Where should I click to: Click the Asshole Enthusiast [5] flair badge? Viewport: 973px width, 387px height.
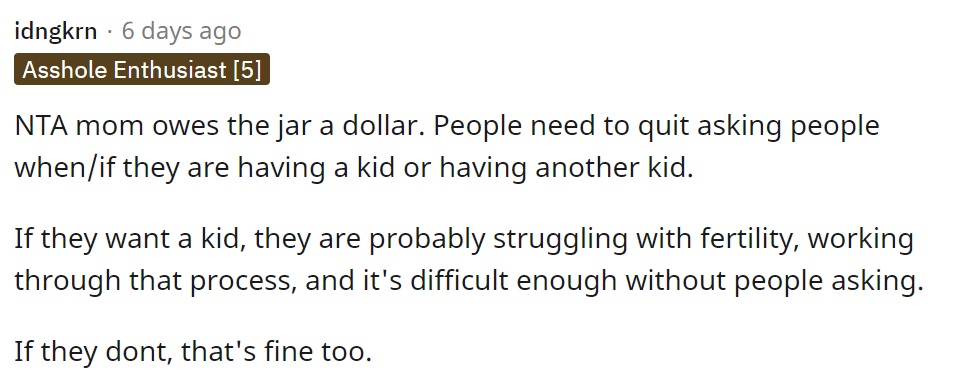[142, 69]
